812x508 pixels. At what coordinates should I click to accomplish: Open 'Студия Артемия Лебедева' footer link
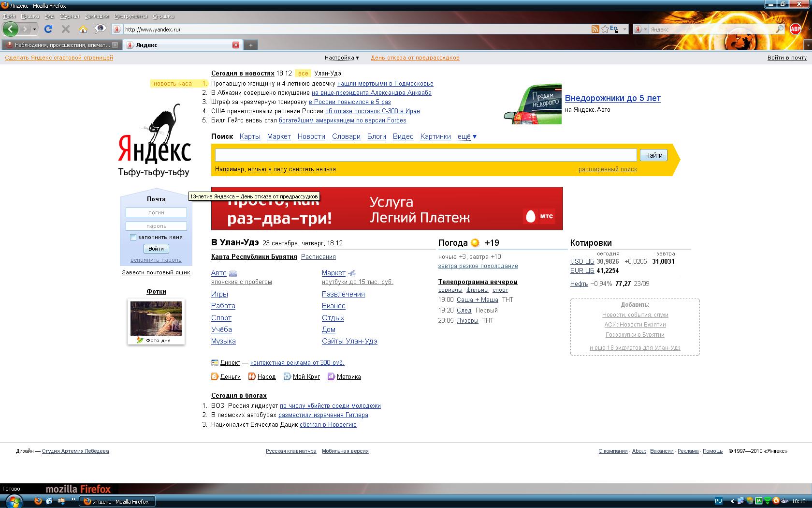[x=75, y=451]
